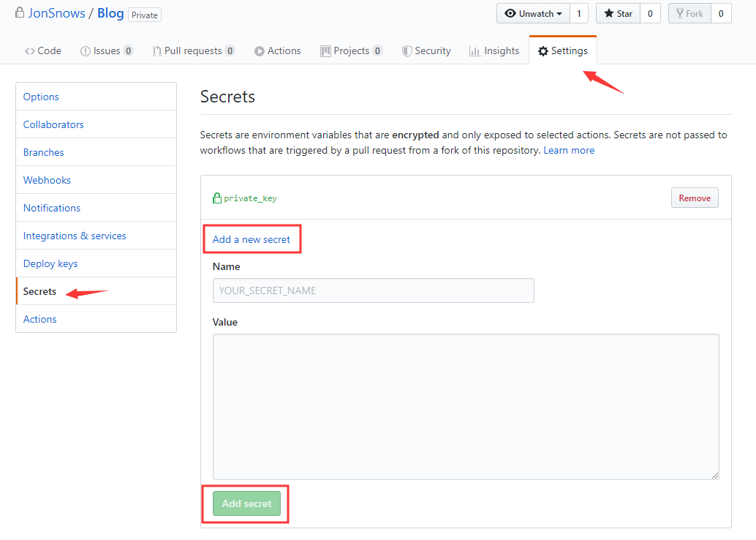Open the Security tab
Image resolution: width=756 pixels, height=540 pixels.
click(426, 51)
